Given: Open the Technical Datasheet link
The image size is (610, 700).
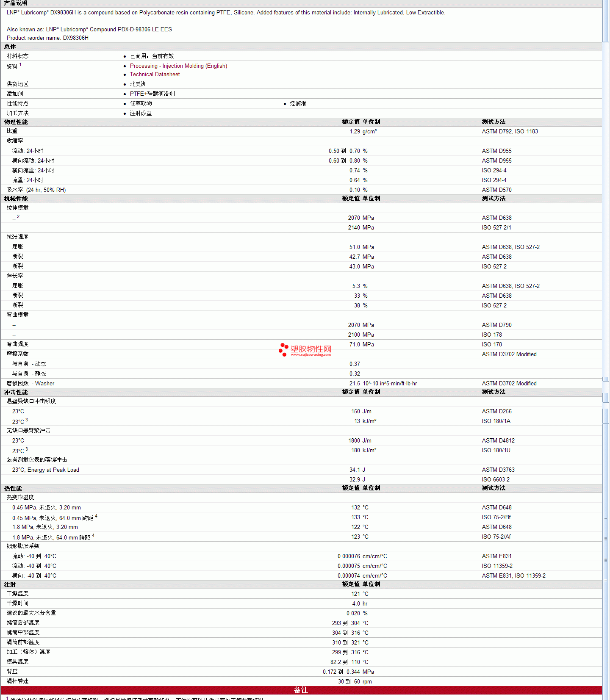Looking at the screenshot, I should pos(155,75).
